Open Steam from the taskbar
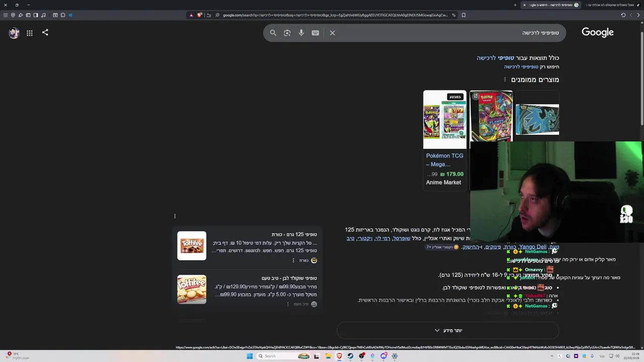The height and width of the screenshot is (362, 644). pyautogui.click(x=350, y=356)
